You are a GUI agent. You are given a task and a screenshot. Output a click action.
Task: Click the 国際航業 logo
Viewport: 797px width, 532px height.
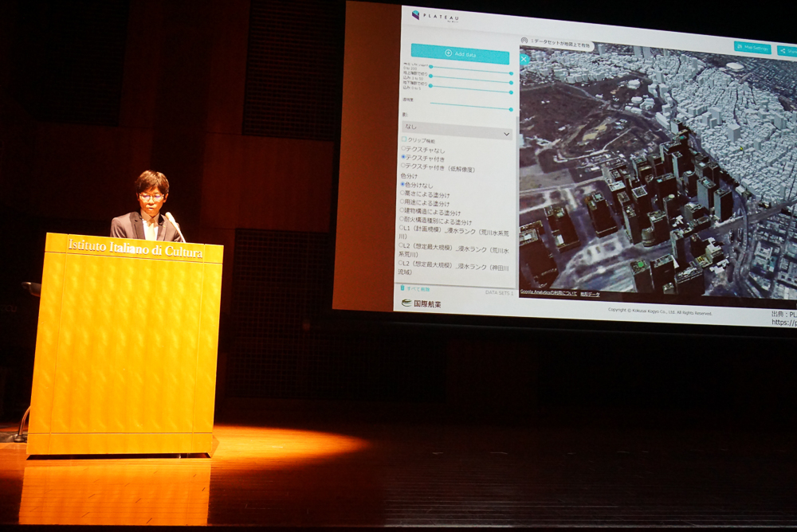tap(422, 304)
